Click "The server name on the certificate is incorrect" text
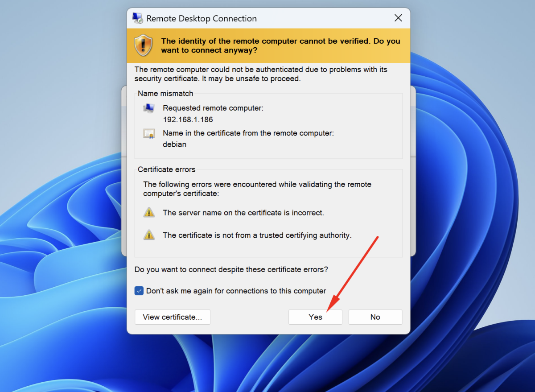 (x=243, y=213)
